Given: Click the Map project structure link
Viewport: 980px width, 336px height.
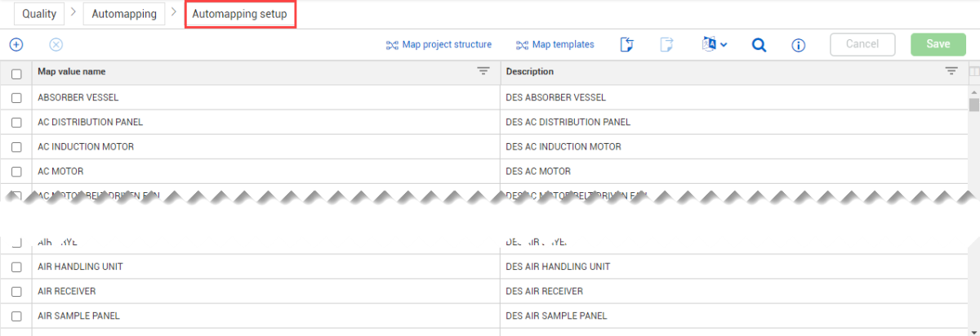Looking at the screenshot, I should point(439,45).
